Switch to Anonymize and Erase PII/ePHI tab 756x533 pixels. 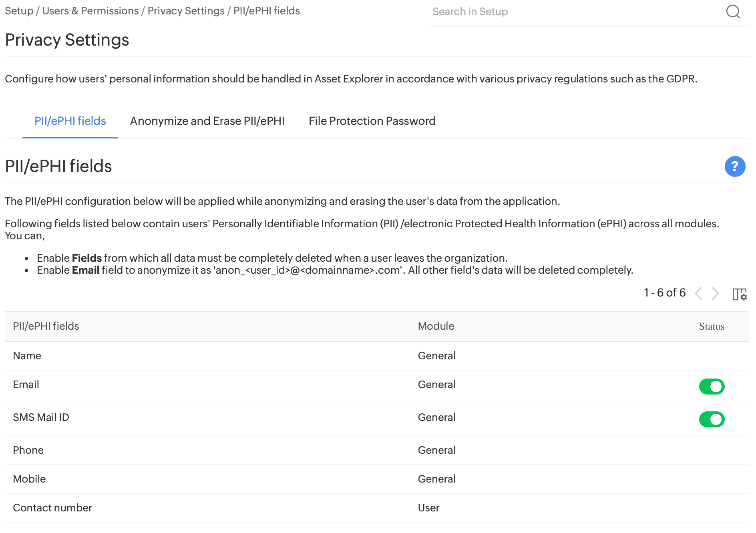pos(207,121)
